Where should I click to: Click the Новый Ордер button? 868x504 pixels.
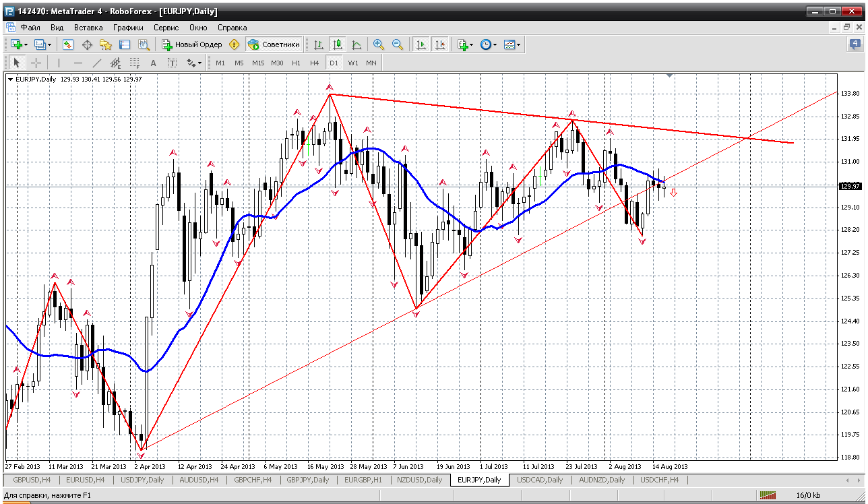click(192, 44)
